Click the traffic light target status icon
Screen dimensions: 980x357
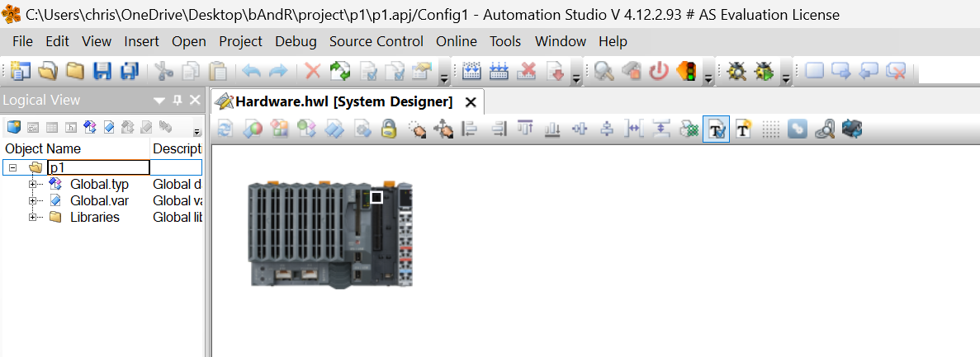[x=686, y=71]
